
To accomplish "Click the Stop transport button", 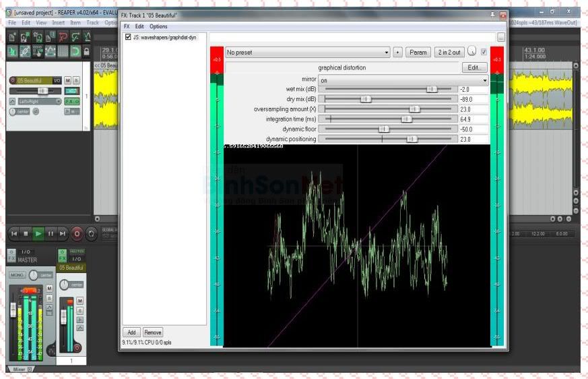I will [26, 233].
